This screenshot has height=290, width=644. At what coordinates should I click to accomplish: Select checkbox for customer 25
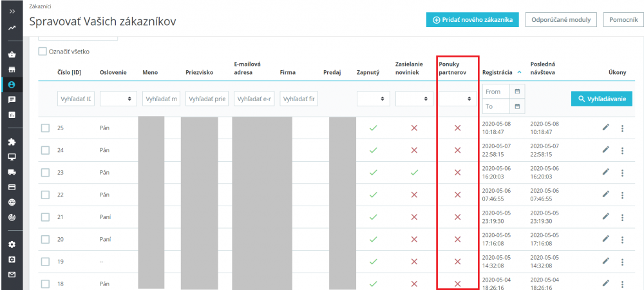coord(45,128)
